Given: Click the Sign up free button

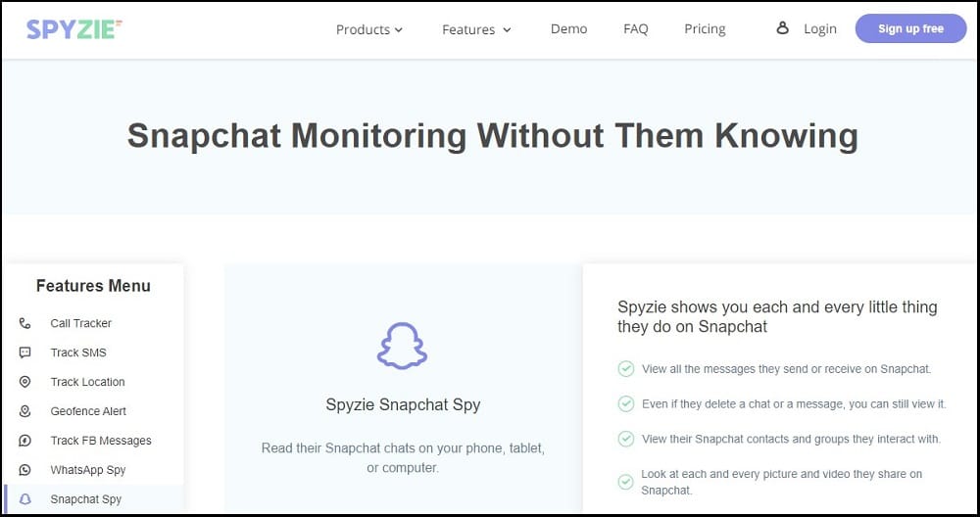Looking at the screenshot, I should point(910,28).
